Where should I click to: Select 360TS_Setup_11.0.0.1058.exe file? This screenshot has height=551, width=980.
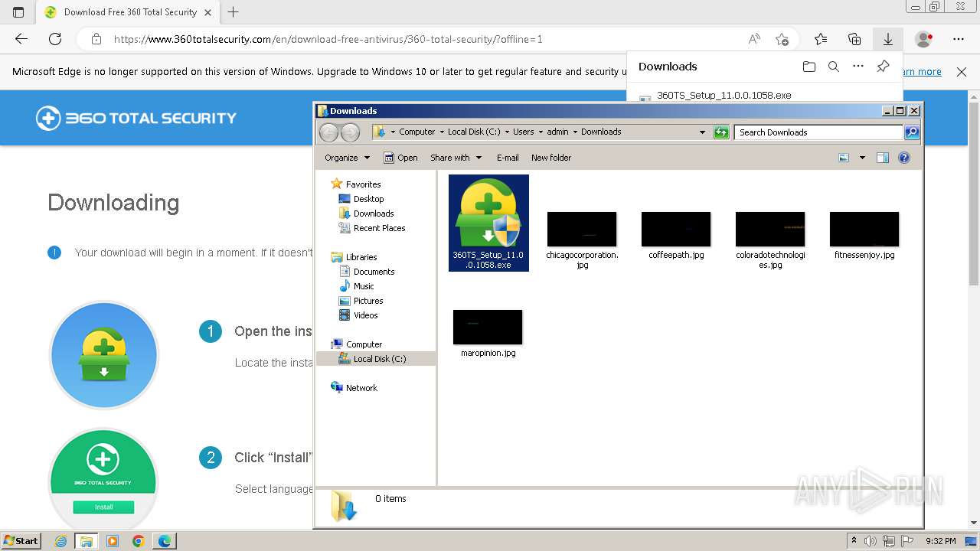coord(488,223)
